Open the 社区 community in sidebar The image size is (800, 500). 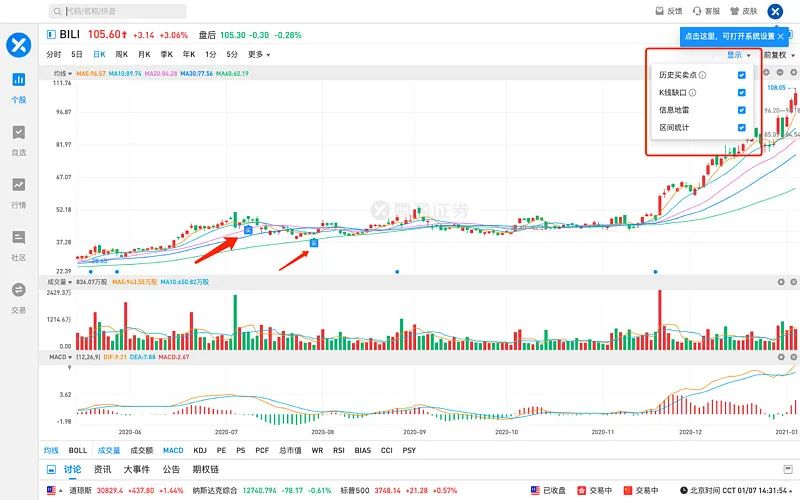(x=18, y=245)
